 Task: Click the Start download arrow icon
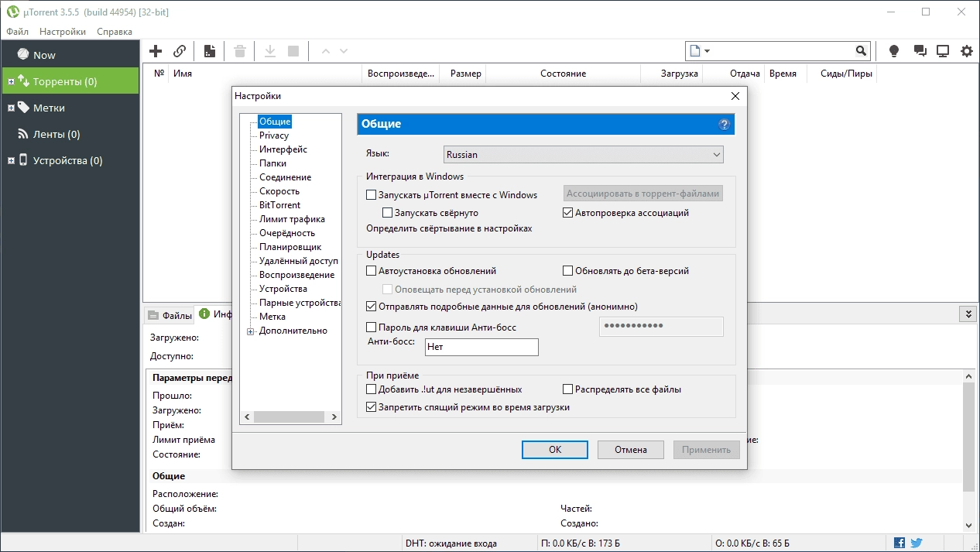point(270,51)
